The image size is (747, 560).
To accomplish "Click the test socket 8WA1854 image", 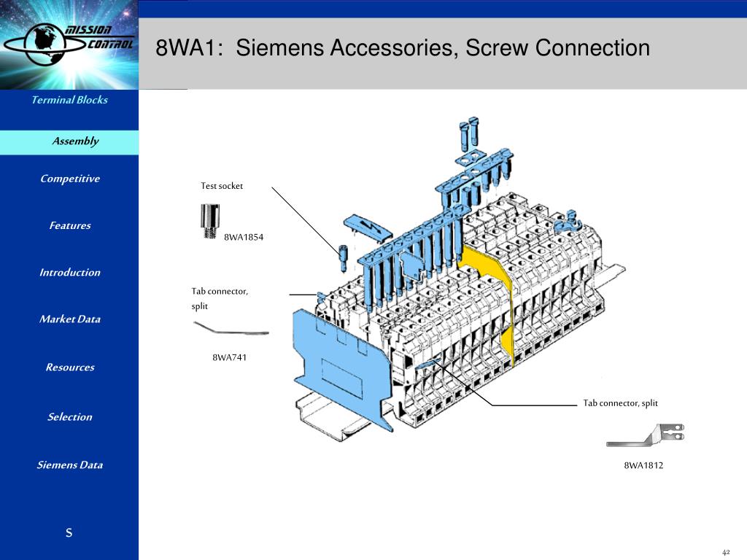I will 210,221.
